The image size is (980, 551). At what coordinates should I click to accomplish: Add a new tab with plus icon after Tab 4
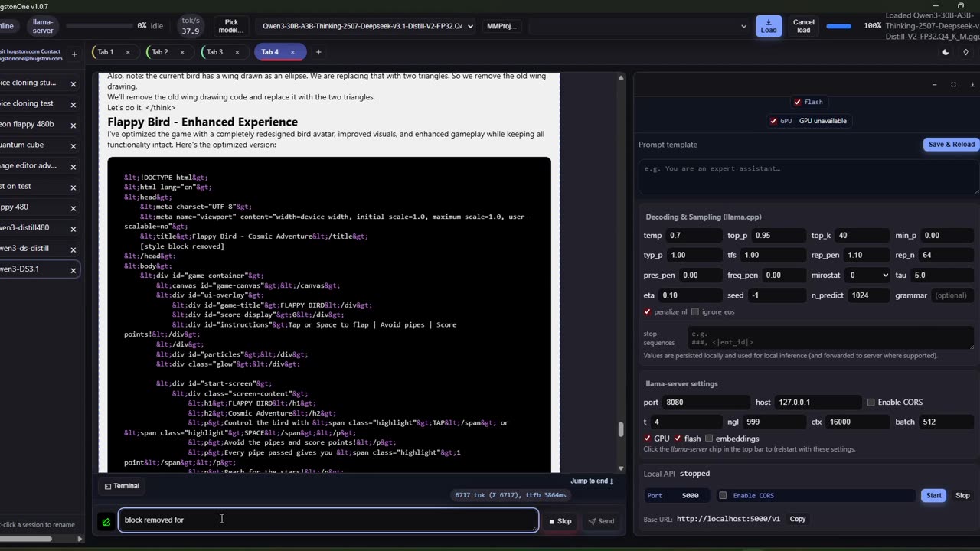pyautogui.click(x=318, y=52)
